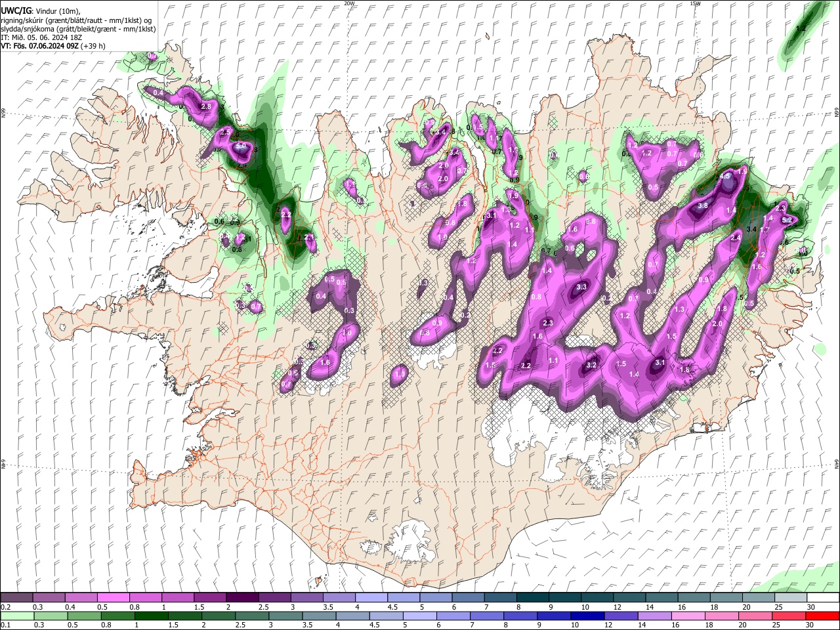The width and height of the screenshot is (840, 630).
Task: Pick the upper legend swatch between 1.5 and 2
Action: [x=210, y=598]
